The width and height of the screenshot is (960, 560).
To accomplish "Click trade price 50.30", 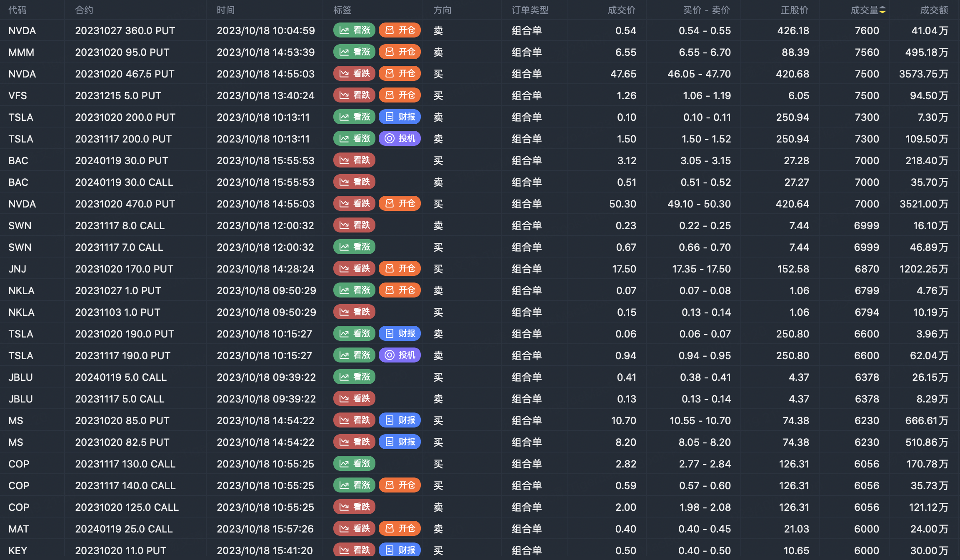I will click(x=623, y=204).
